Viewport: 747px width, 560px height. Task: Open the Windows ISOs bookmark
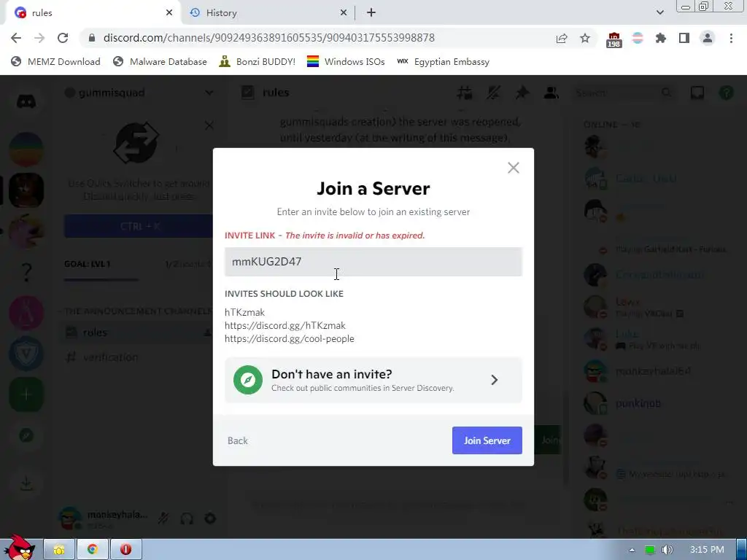pyautogui.click(x=346, y=62)
